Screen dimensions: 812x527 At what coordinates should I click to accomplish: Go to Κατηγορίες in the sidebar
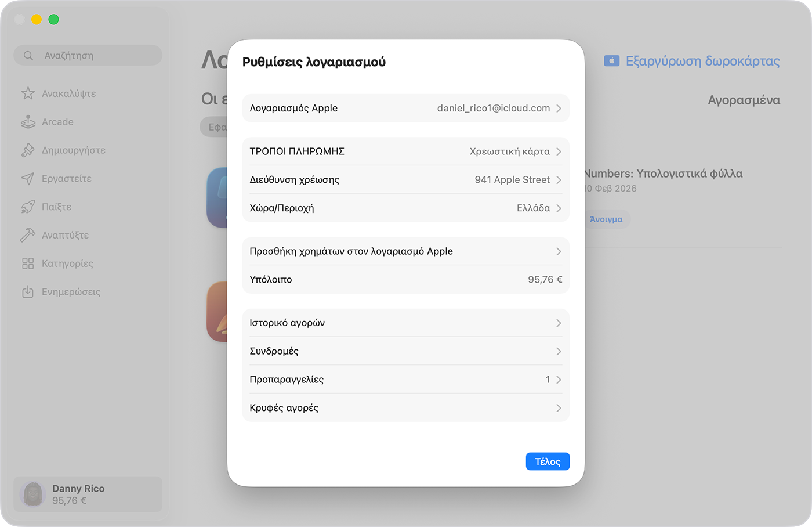pos(67,263)
